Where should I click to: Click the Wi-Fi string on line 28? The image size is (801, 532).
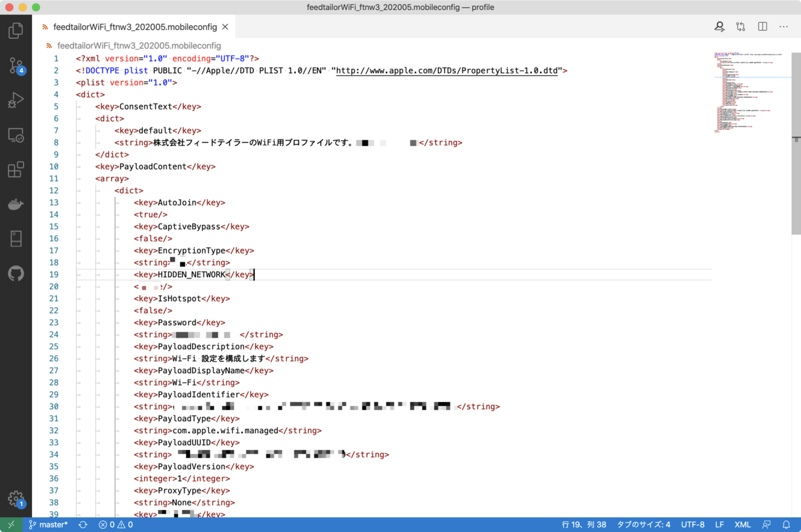184,382
